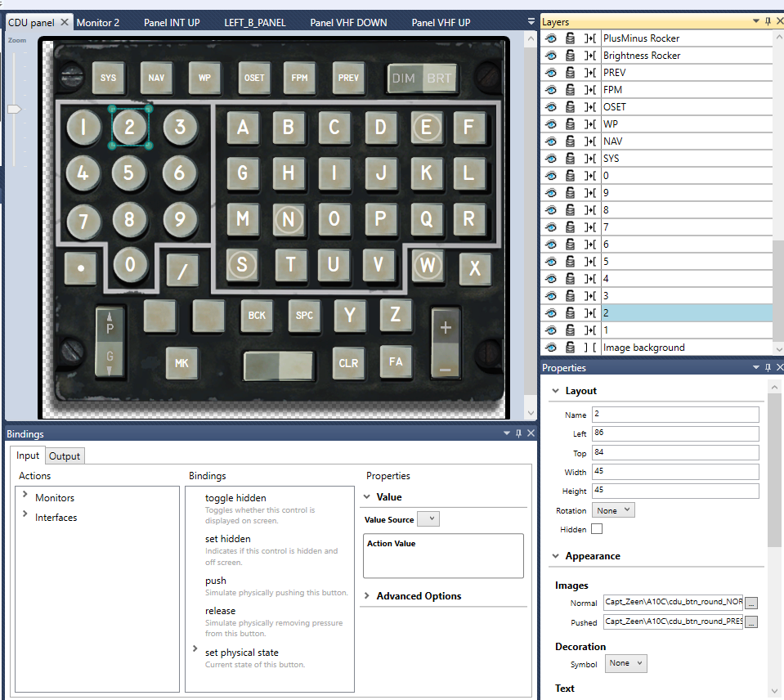Expand the Monitors actions node
This screenshot has width=784, height=700.
point(25,495)
